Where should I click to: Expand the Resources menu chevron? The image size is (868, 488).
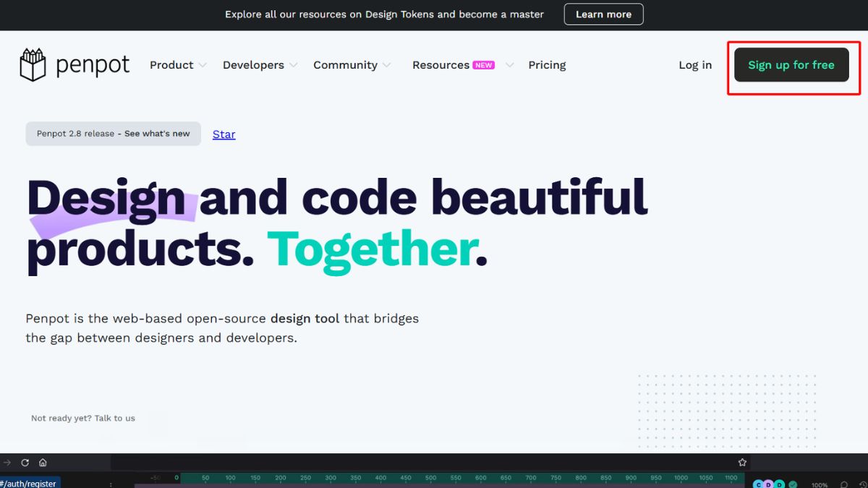509,65
